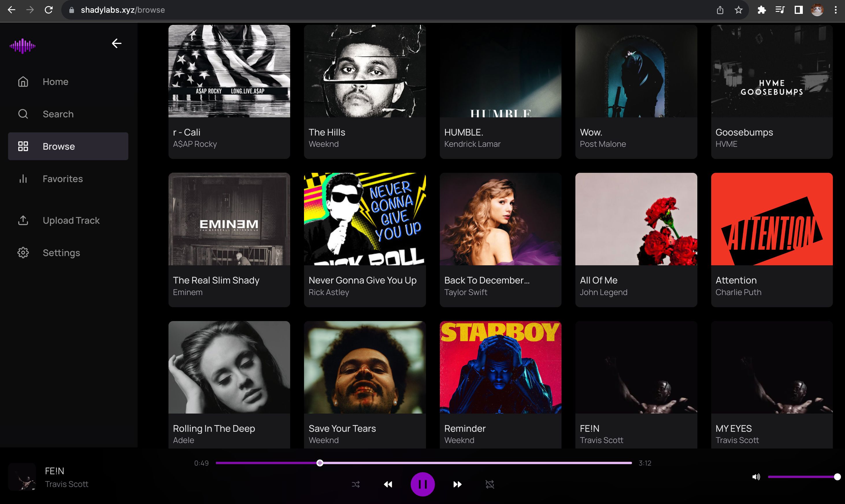Bookmark this page with the star

pos(738,10)
